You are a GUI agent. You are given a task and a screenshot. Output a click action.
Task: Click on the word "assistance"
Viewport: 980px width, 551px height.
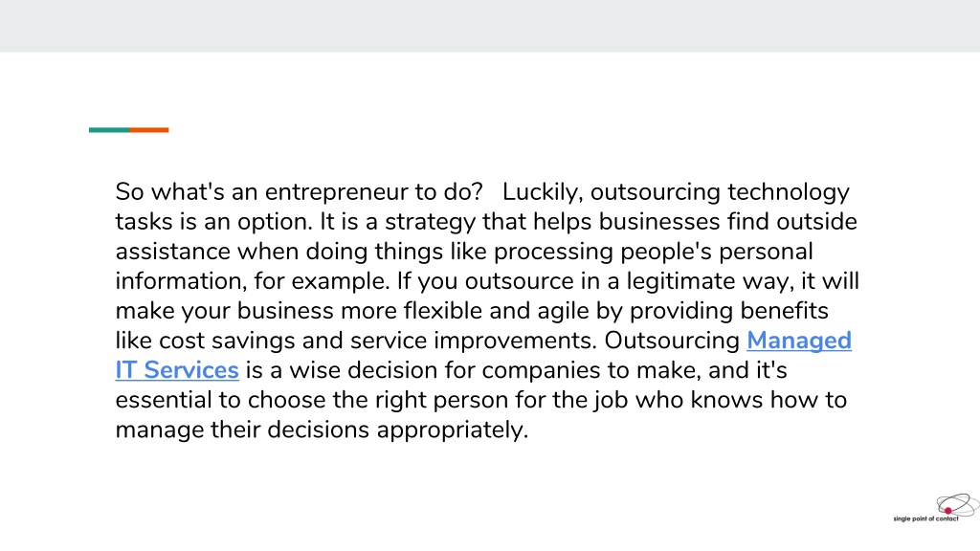172,252
